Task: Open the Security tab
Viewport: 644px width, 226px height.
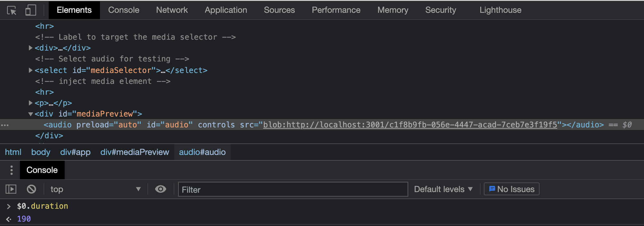Action: click(x=441, y=10)
